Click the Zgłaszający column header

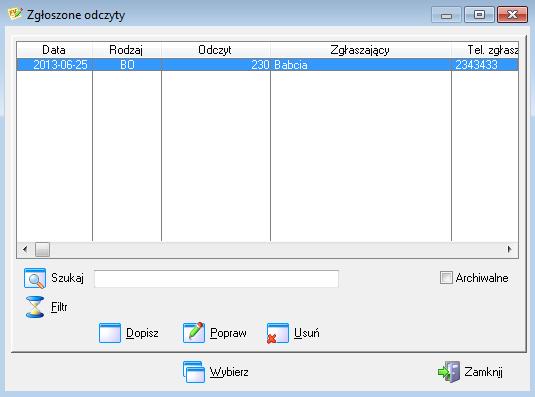pos(361,50)
